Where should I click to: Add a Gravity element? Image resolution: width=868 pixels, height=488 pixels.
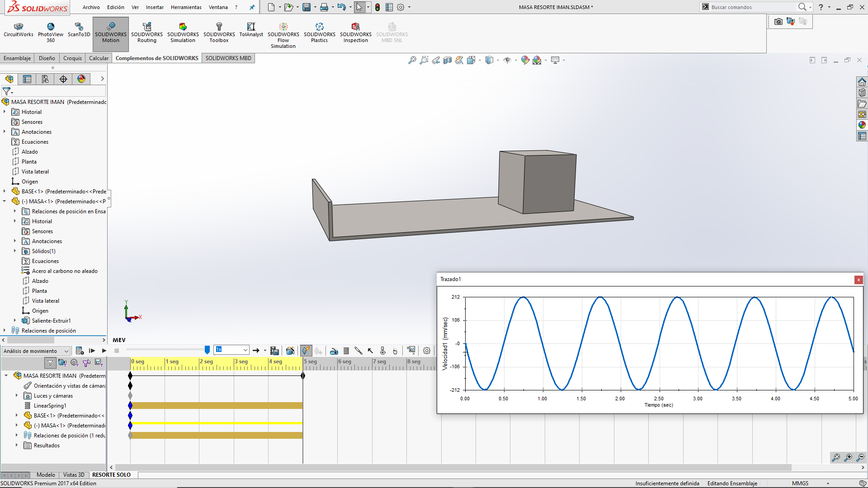point(395,351)
